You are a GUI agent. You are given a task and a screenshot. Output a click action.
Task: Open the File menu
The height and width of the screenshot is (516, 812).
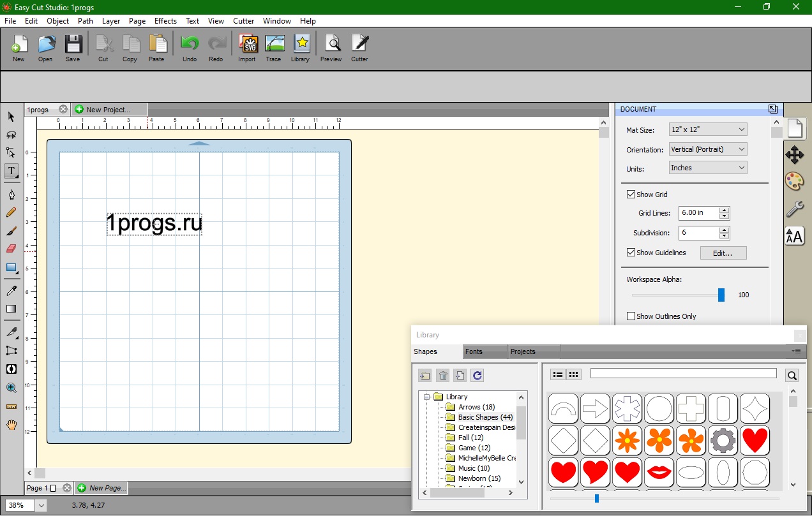10,21
